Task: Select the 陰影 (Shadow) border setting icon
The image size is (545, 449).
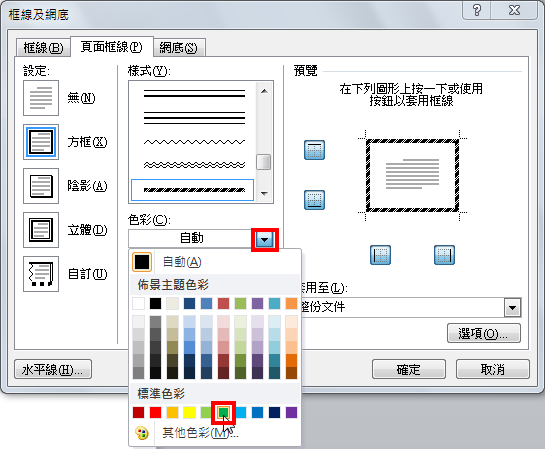Action: 41,186
